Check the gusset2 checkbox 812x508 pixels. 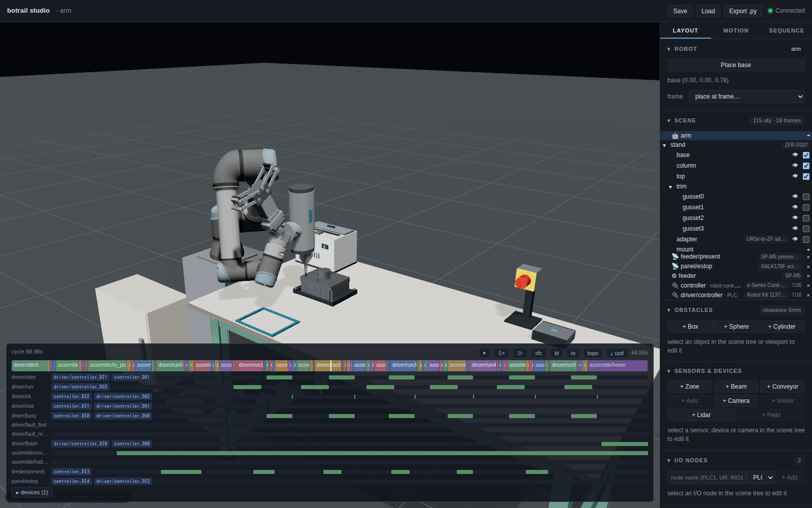[x=806, y=218]
